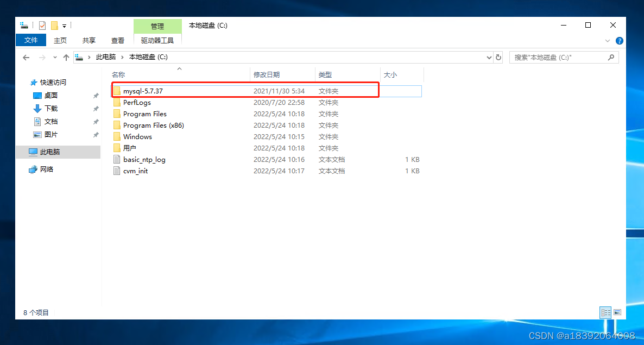Click the New Folder quick access icon
Image resolution: width=644 pixels, height=345 pixels.
point(55,24)
